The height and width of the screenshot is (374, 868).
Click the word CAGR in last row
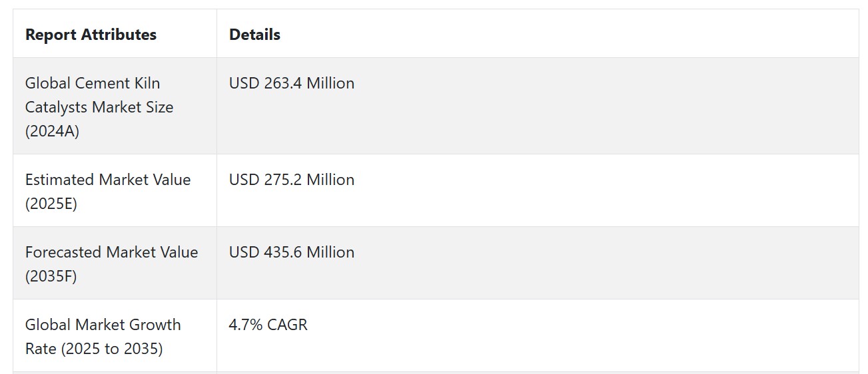click(288, 325)
